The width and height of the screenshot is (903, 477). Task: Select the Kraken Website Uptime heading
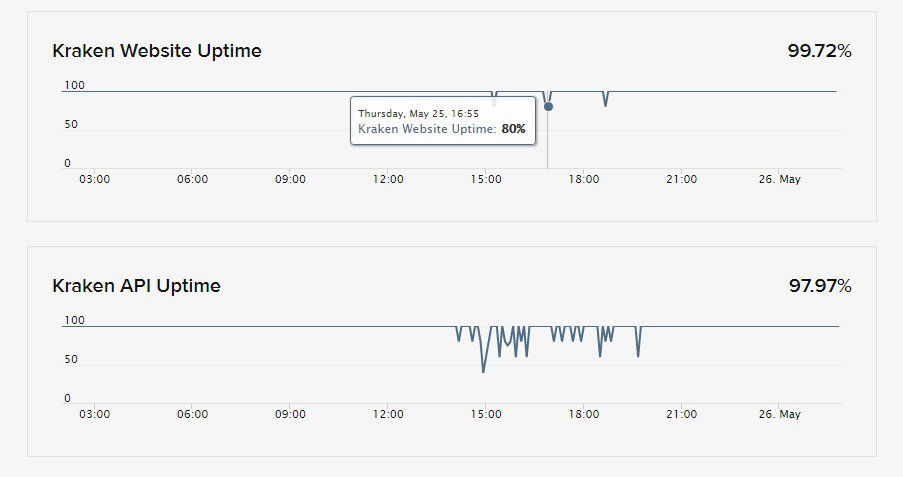click(x=157, y=51)
